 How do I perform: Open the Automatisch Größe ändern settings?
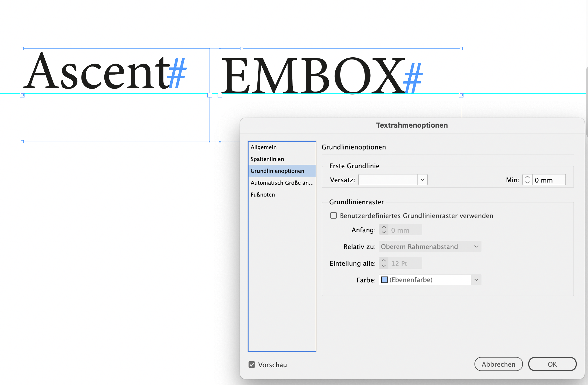(x=282, y=183)
